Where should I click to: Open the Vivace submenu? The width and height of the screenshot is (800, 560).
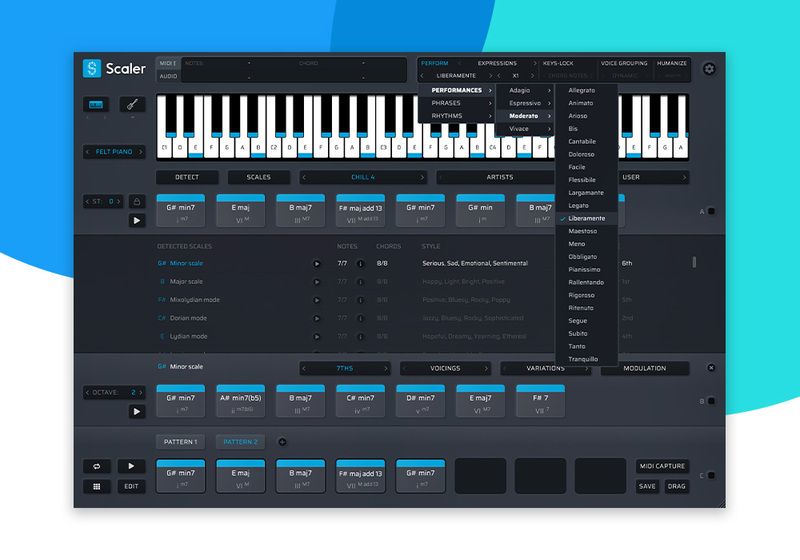[x=525, y=129]
